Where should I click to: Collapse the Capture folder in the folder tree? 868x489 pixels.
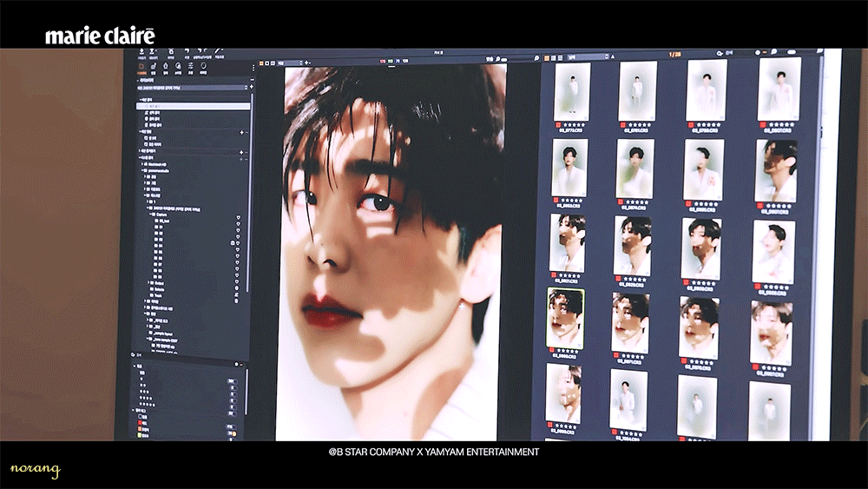tap(150, 215)
